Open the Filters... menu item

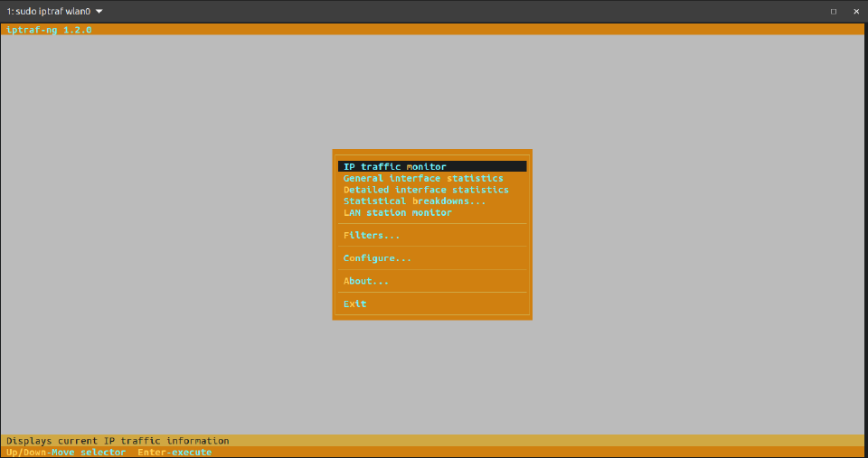click(x=371, y=236)
